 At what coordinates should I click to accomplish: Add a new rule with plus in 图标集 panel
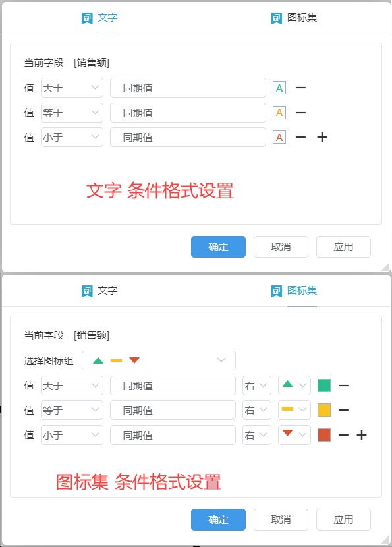click(362, 435)
